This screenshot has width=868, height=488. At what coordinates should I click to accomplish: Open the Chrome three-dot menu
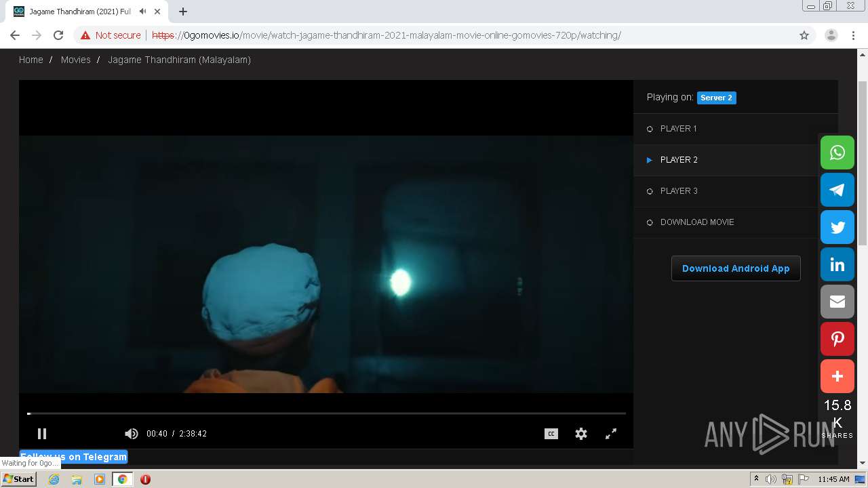pyautogui.click(x=854, y=35)
